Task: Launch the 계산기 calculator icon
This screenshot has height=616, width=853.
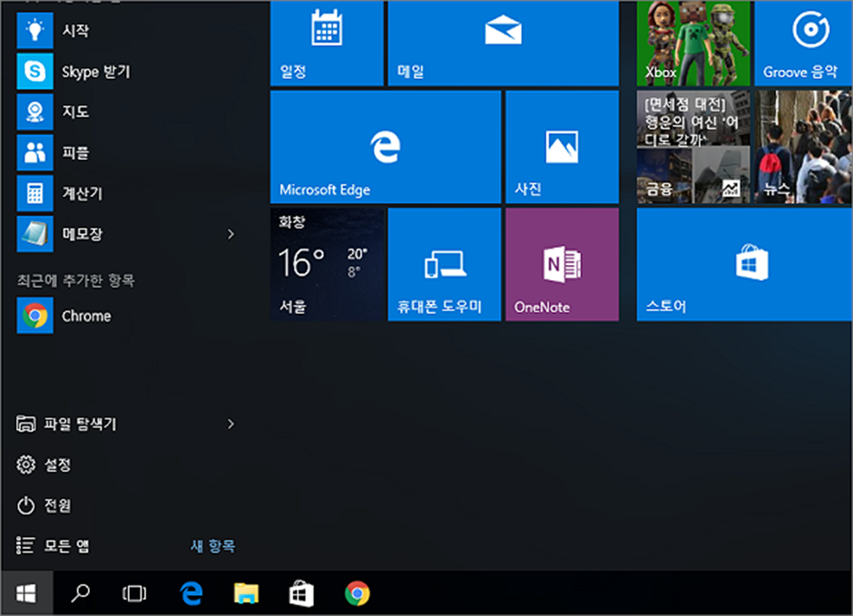Action: click(x=34, y=193)
